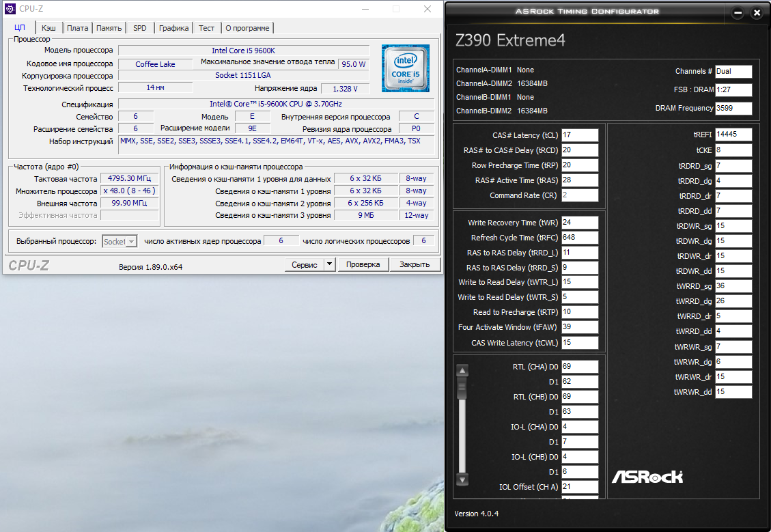This screenshot has height=532, width=771.
Task: Click the 1.328 V core voltage value
Action: pyautogui.click(x=345, y=89)
